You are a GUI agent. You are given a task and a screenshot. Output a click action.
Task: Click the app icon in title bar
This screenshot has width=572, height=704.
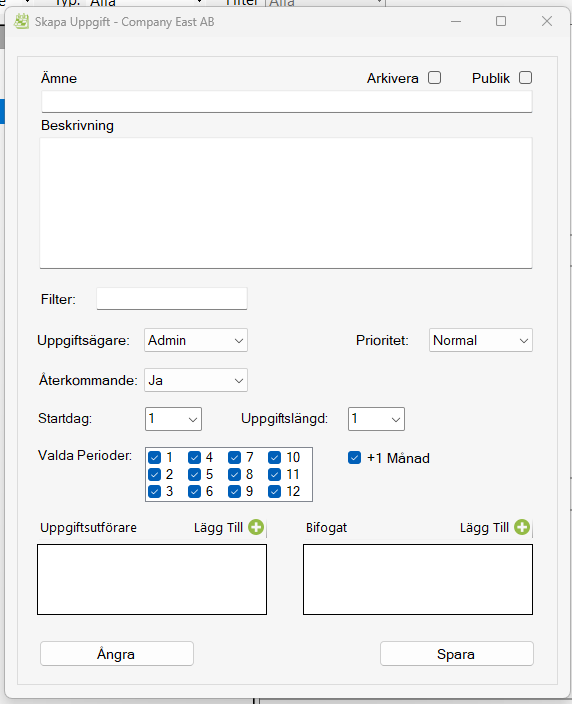[21, 21]
